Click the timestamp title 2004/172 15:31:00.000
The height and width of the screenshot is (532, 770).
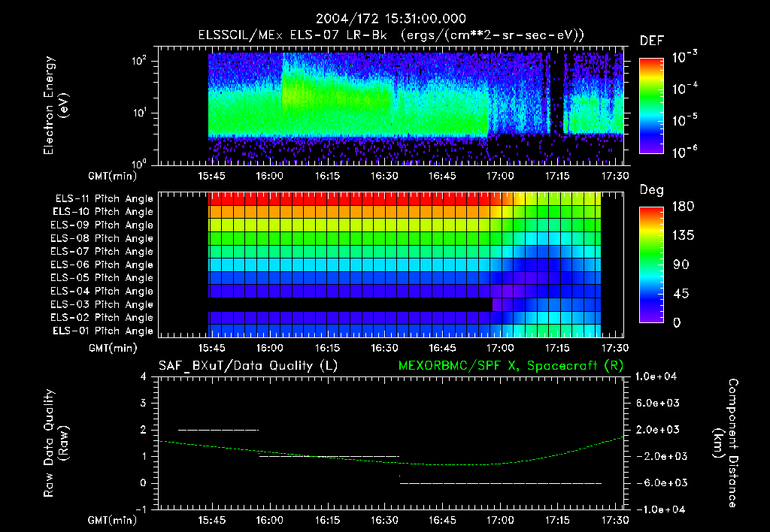click(390, 19)
